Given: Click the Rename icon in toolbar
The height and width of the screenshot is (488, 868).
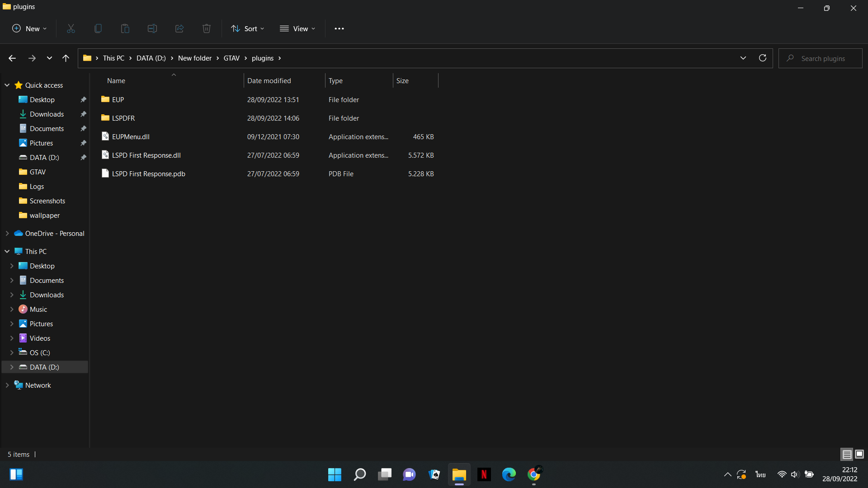Looking at the screenshot, I should (152, 28).
